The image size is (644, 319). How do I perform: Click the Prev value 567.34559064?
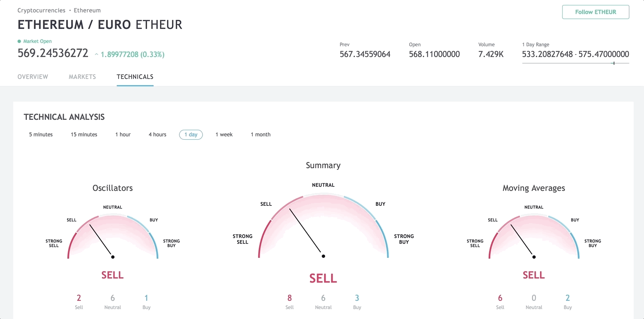tap(365, 54)
